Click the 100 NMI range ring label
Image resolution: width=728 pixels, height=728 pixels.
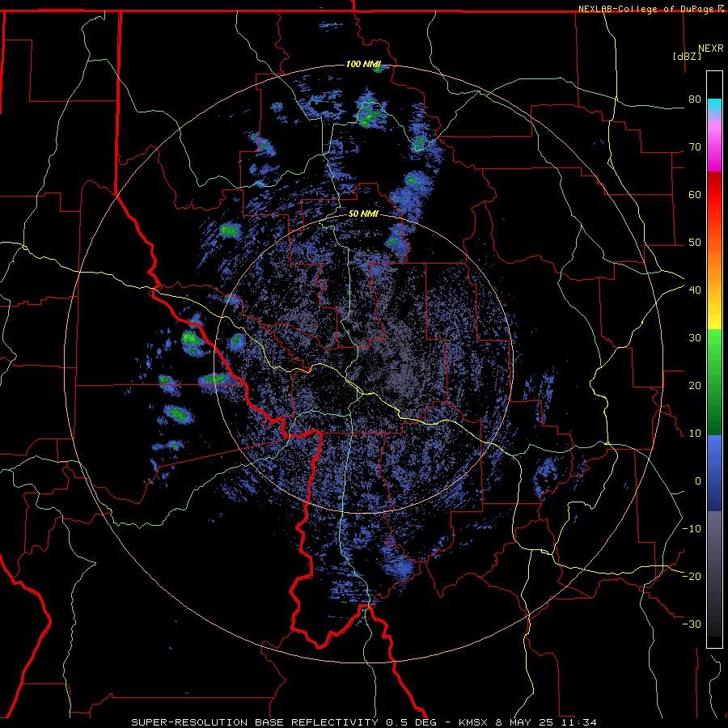click(x=363, y=64)
